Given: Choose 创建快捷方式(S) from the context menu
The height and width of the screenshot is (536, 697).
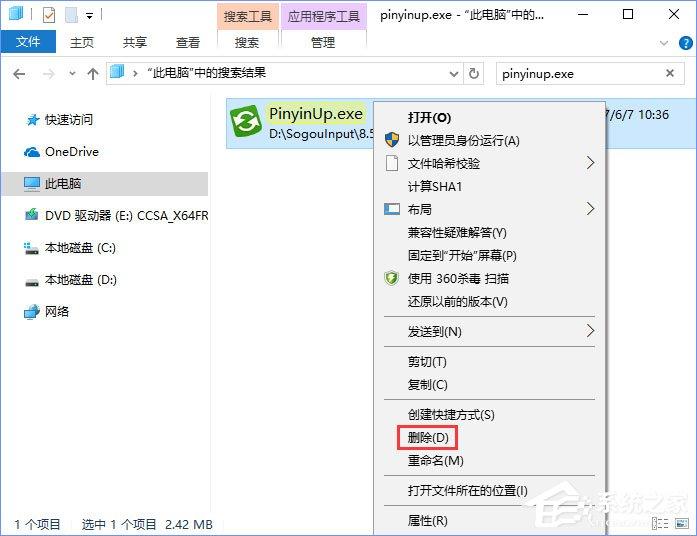Looking at the screenshot, I should tap(489, 415).
